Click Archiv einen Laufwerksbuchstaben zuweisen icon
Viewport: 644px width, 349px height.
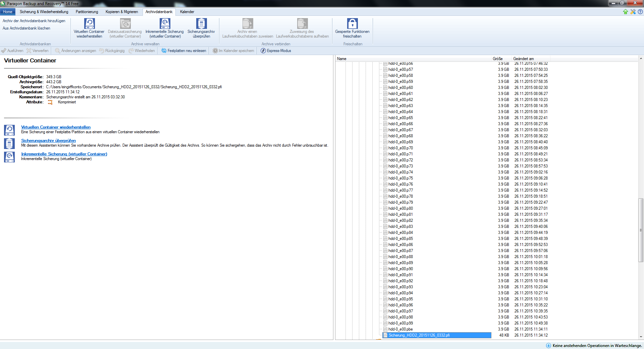pyautogui.click(x=248, y=23)
